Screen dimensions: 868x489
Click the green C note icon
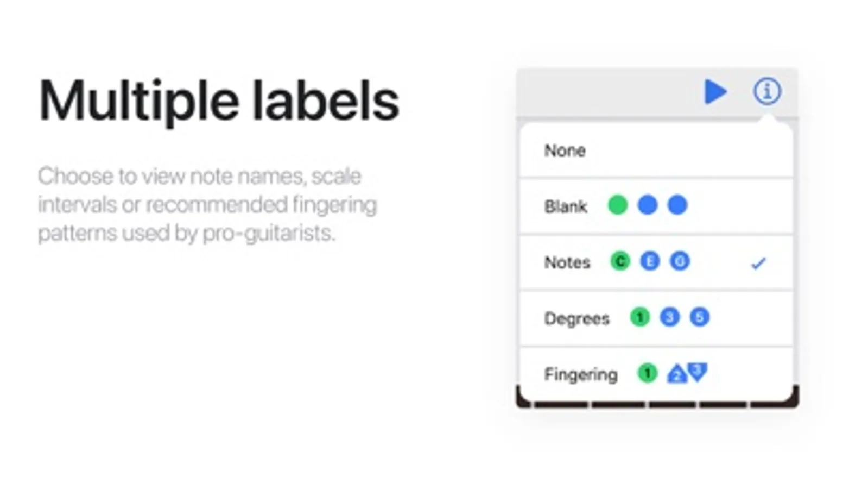[x=620, y=261]
